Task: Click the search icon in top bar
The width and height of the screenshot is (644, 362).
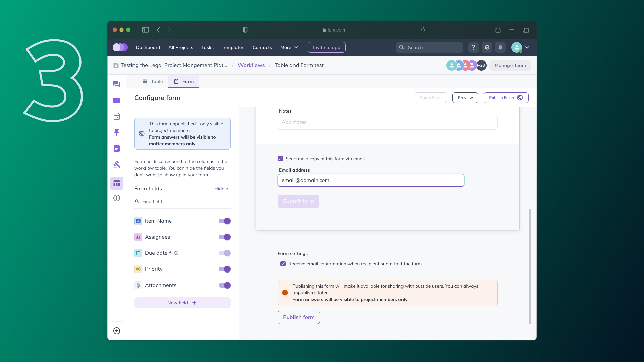Action: tap(401, 47)
